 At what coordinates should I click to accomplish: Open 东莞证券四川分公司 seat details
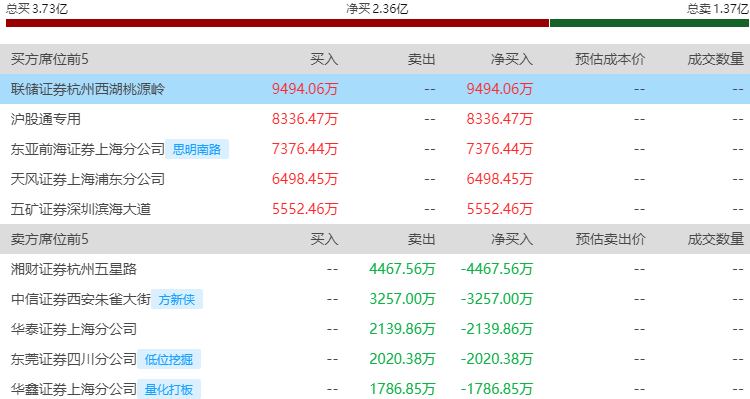coord(74,359)
